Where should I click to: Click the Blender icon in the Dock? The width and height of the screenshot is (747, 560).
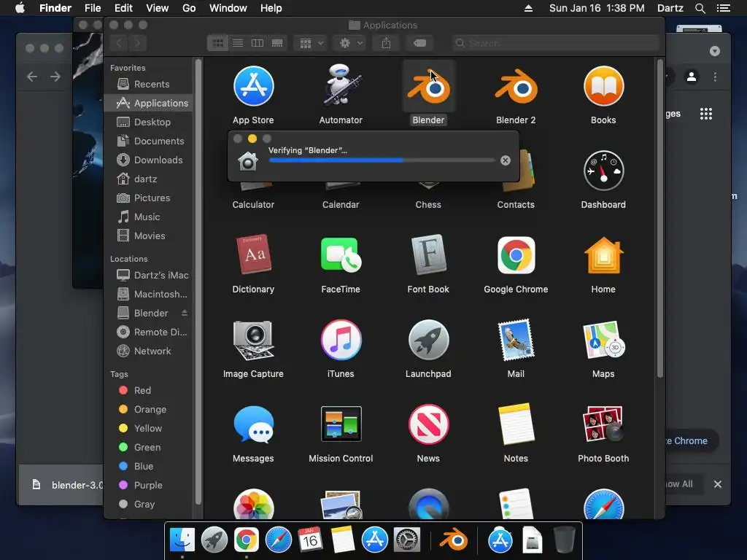(x=454, y=540)
